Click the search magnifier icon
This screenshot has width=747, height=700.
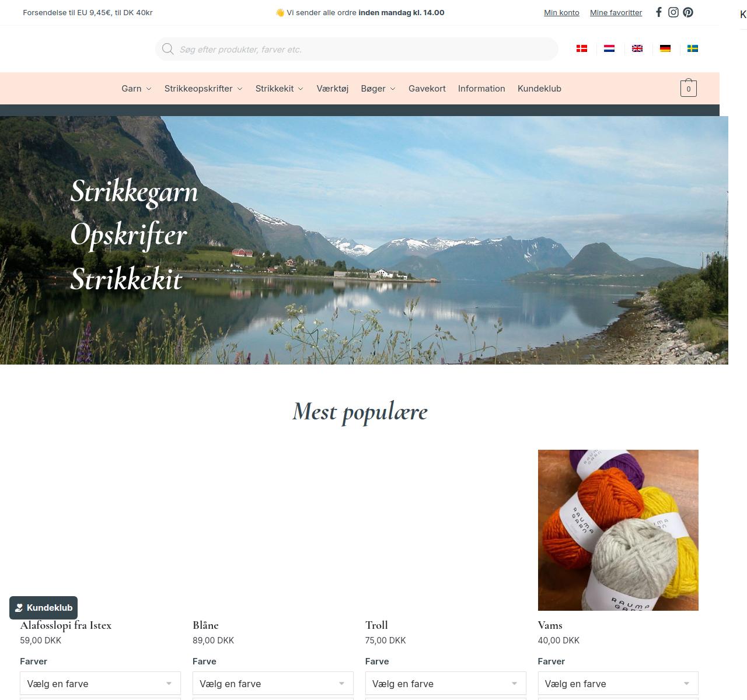[168, 49]
